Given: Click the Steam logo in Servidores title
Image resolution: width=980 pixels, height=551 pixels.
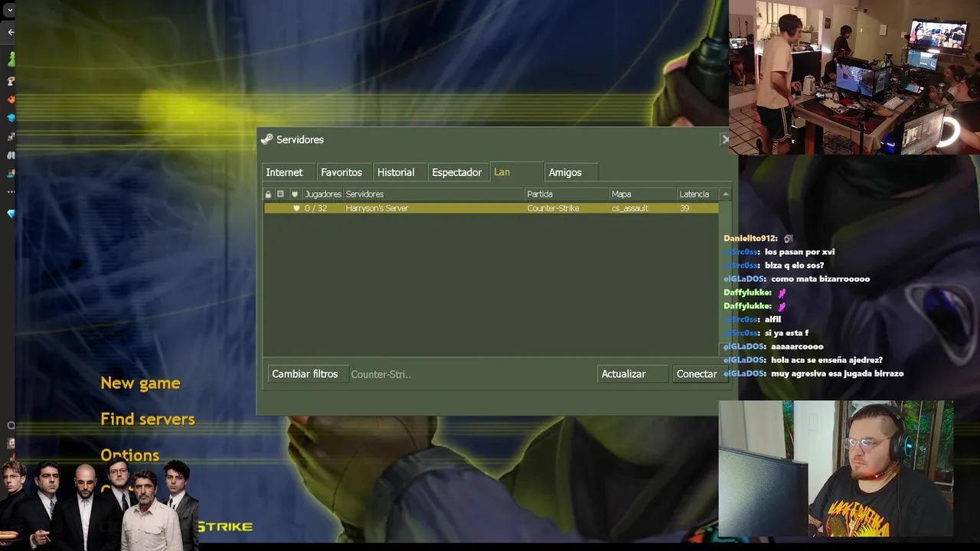Looking at the screenshot, I should point(266,139).
